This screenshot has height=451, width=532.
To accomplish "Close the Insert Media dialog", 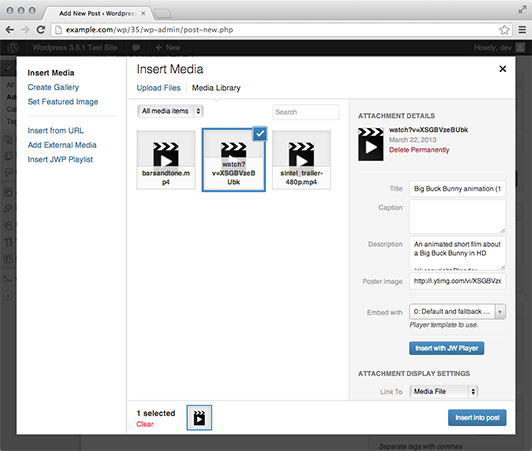I will (x=502, y=69).
